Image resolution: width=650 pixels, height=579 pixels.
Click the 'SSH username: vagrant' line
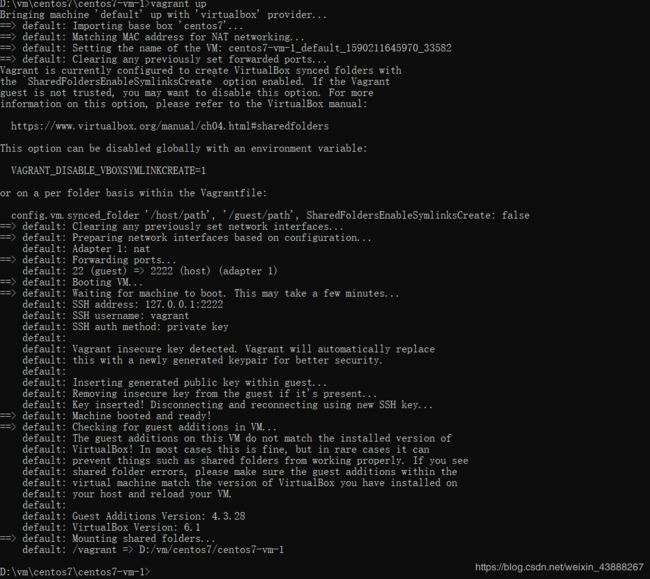coord(106,315)
